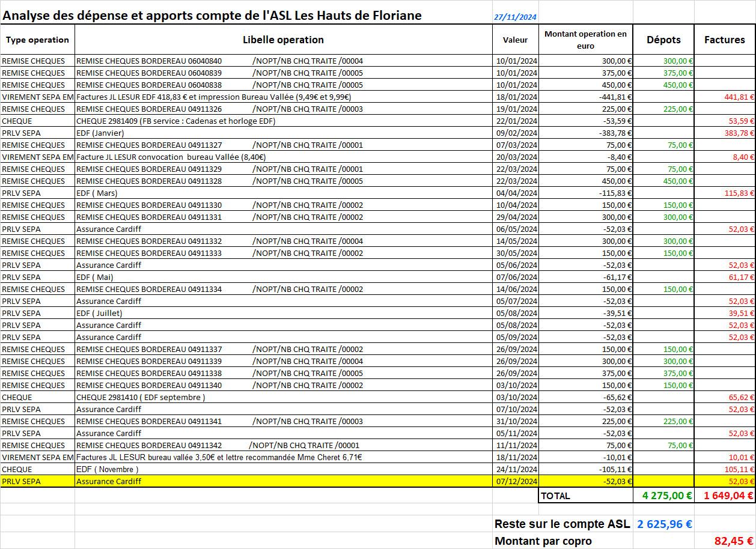The width and height of the screenshot is (756, 549).
Task: Click the 'Reste sur le compte ASL' label
Action: [562, 524]
